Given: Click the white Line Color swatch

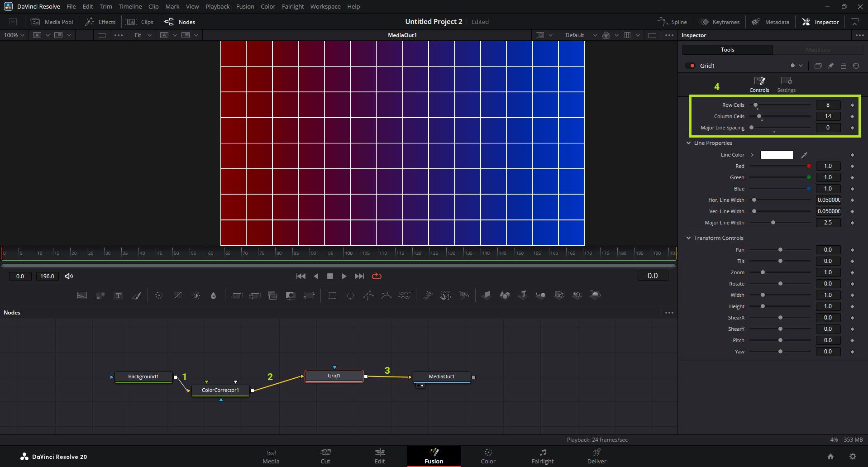Looking at the screenshot, I should tap(777, 155).
